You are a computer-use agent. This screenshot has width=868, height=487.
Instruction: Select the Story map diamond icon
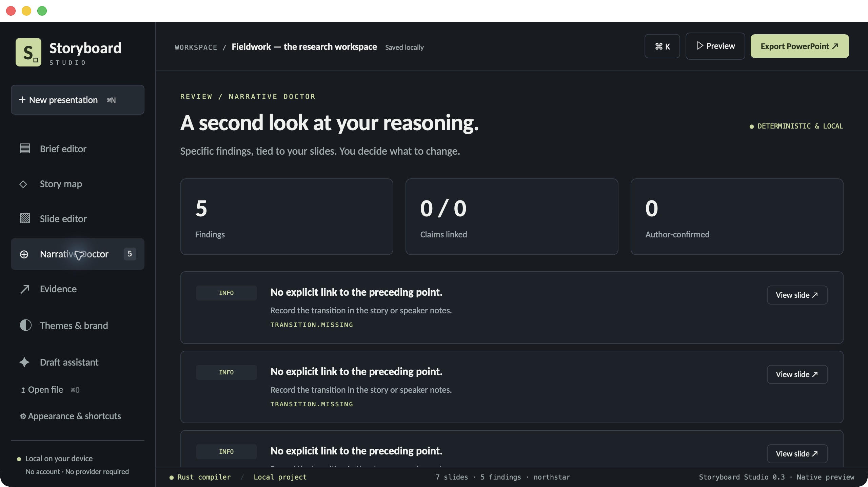coord(23,184)
